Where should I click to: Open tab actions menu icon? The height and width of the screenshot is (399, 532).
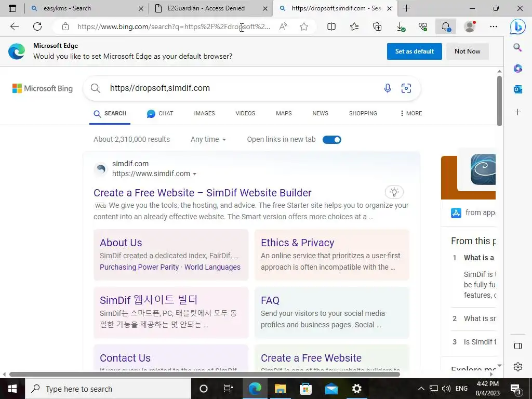pos(12,8)
